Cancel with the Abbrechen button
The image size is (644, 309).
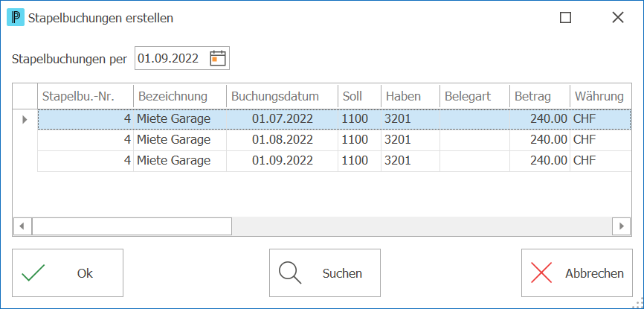click(577, 273)
